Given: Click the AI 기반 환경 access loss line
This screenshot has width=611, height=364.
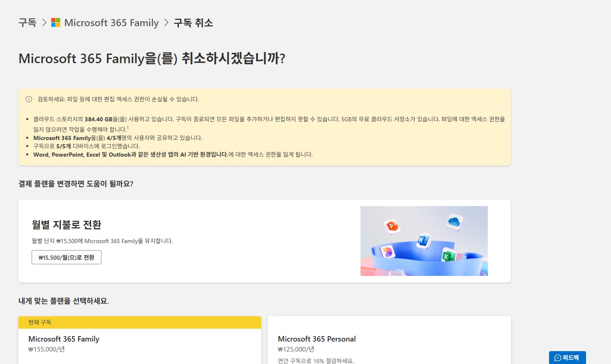Looking at the screenshot, I should (173, 155).
